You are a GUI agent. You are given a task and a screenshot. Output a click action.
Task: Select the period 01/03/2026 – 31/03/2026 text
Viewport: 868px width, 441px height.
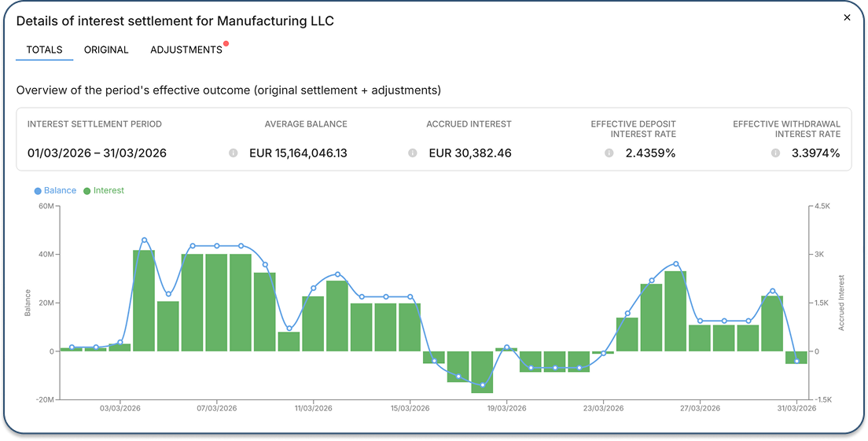[97, 153]
